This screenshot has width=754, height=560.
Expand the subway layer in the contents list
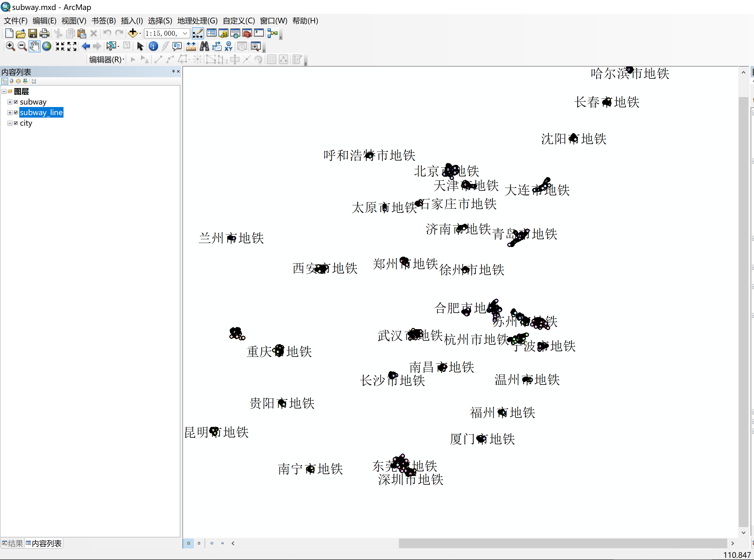(10, 102)
